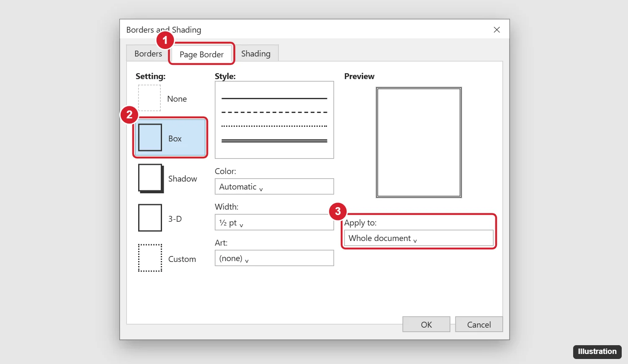The height and width of the screenshot is (364, 628).
Task: Click the Custom setting label
Action: click(182, 259)
